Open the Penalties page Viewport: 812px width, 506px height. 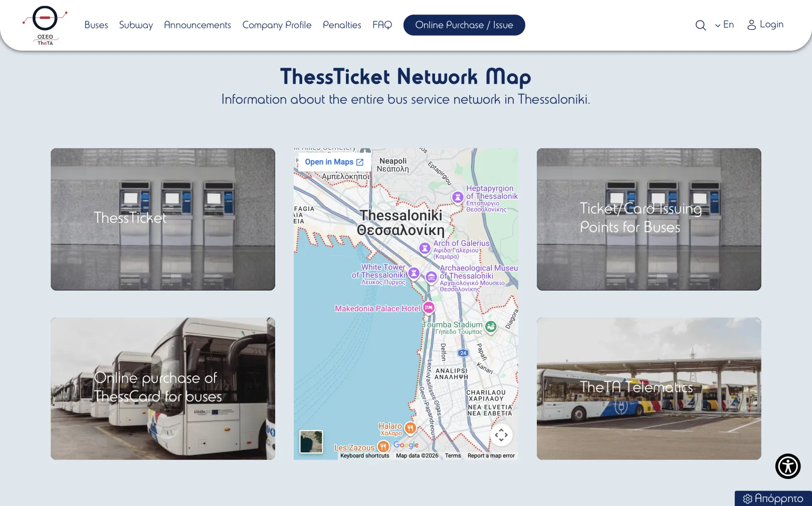(342, 25)
